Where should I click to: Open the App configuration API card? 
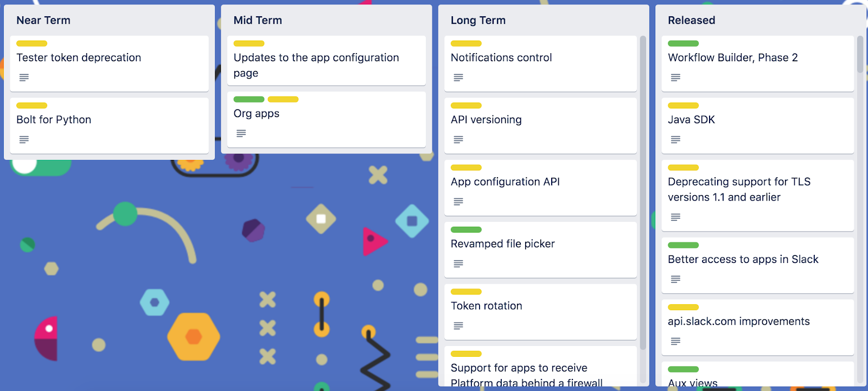point(540,188)
